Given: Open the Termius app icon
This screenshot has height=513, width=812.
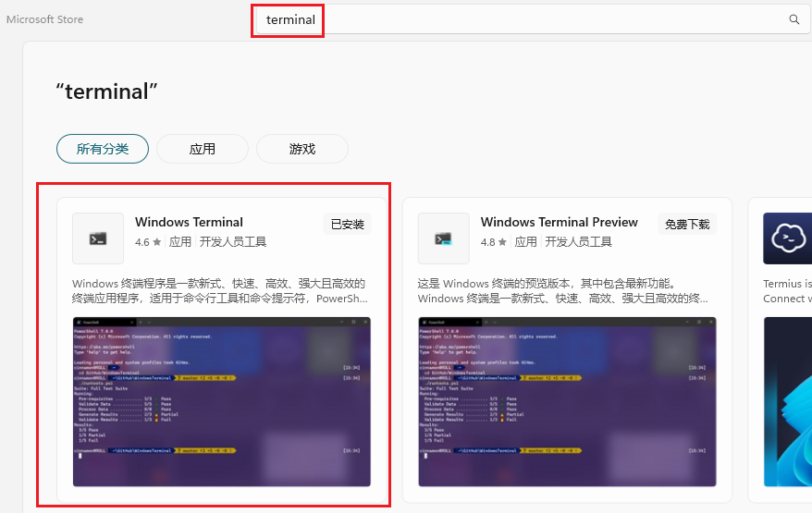Looking at the screenshot, I should point(788,238).
